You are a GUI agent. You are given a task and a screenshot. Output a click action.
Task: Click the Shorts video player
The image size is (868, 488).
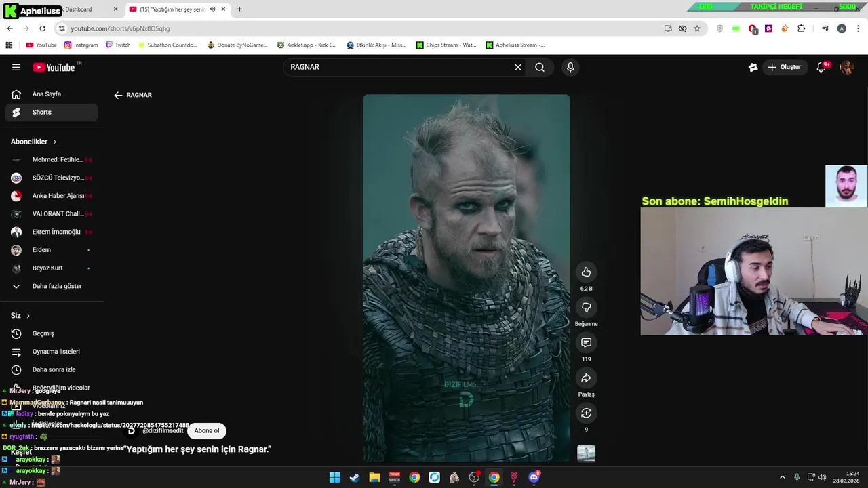coord(467,278)
